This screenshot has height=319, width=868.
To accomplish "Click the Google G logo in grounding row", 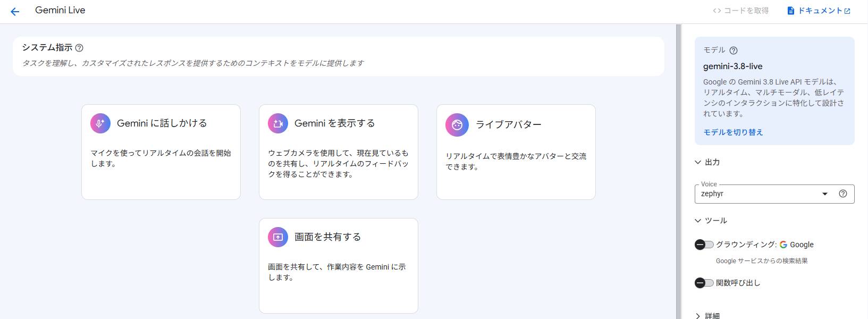I will click(783, 245).
